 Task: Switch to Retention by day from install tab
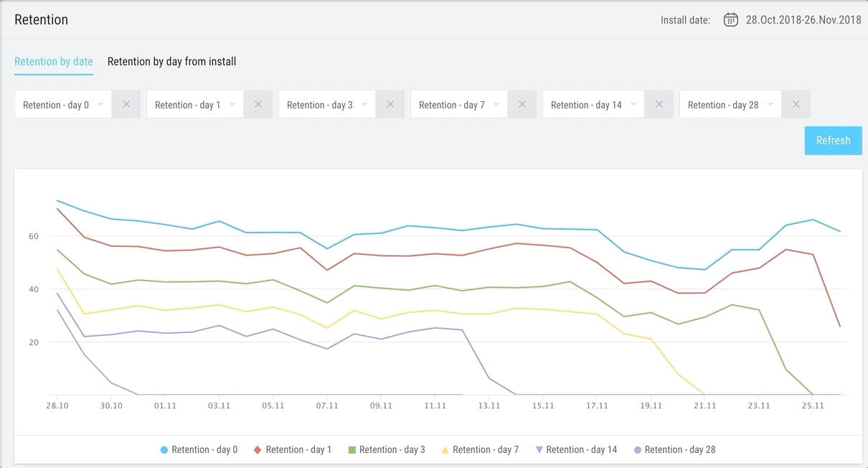[x=171, y=62]
